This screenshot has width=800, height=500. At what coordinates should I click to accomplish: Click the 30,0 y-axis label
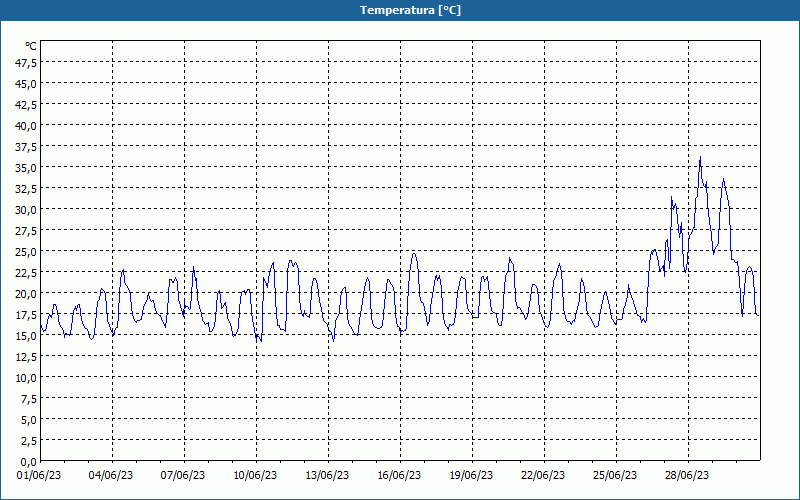(26, 210)
